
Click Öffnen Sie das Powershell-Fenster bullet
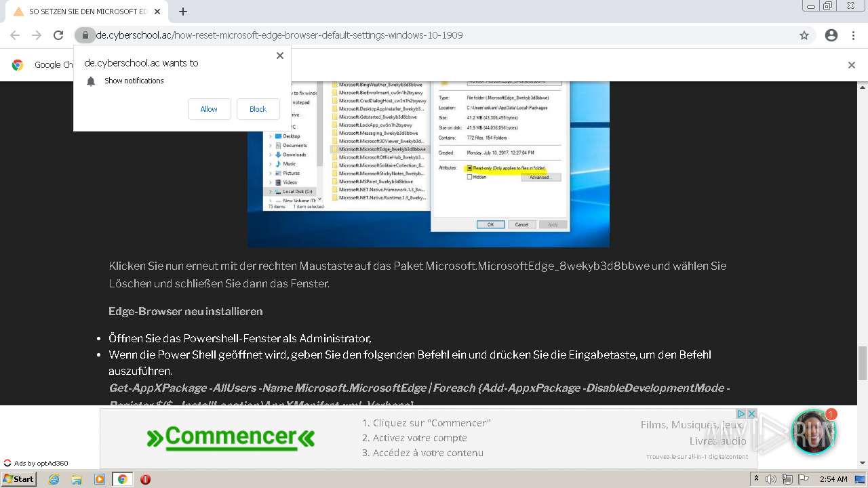(x=240, y=338)
